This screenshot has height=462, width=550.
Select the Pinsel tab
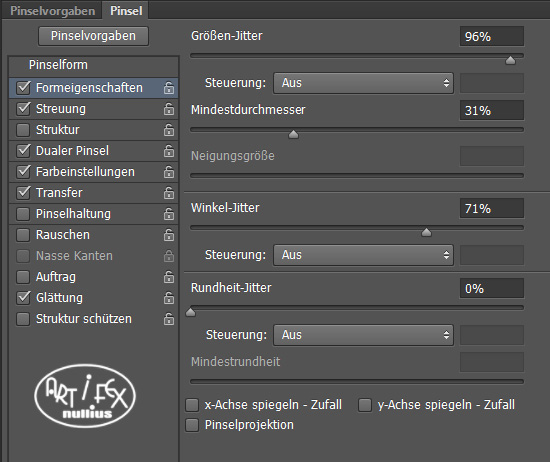[126, 11]
